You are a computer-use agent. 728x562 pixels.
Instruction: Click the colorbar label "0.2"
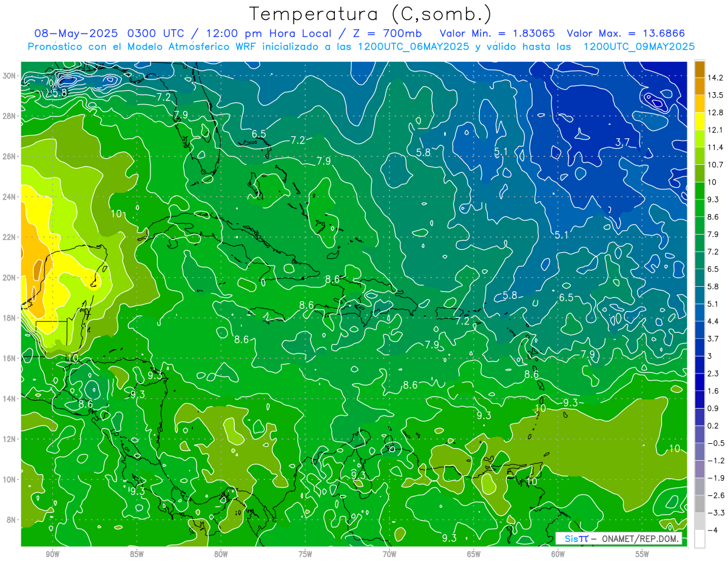[x=713, y=426]
